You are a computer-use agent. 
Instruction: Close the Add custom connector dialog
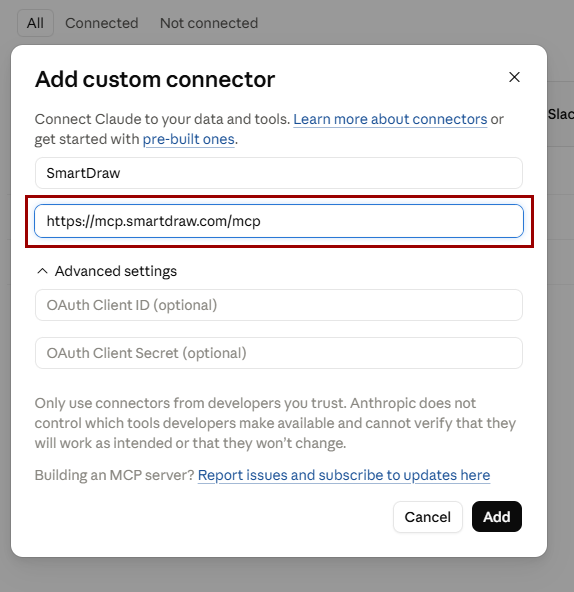pos(514,77)
